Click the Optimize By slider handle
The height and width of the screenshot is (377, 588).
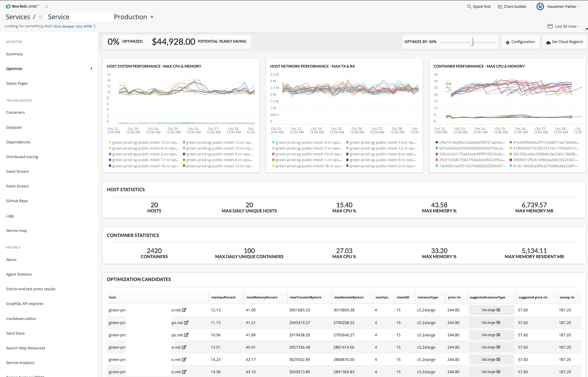coord(472,42)
